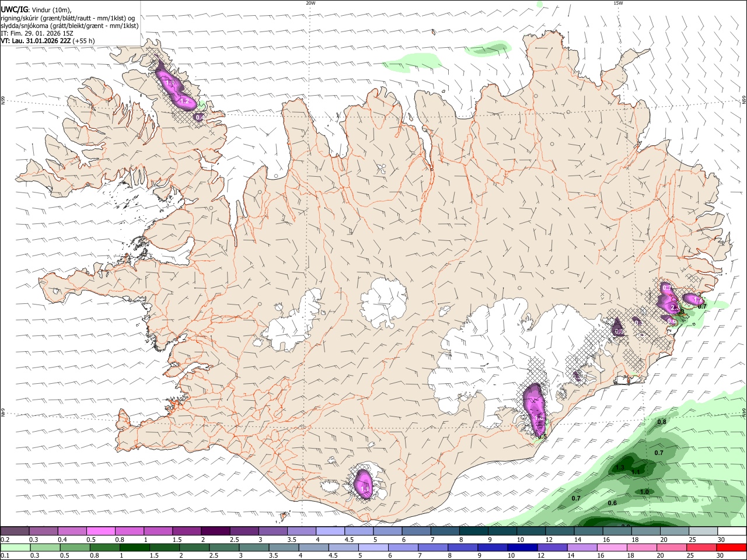Click the 15W longitude label
Viewport: 747px width, 560px height.
[618, 3]
